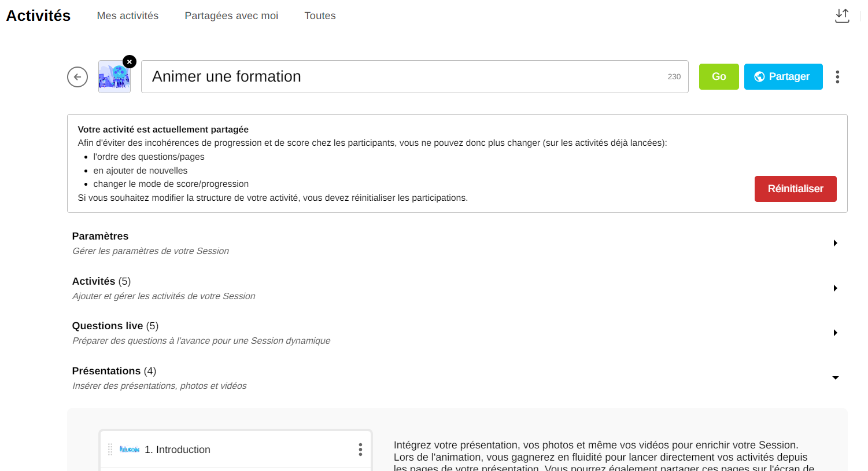Click the Animer une formation title field
The width and height of the screenshot is (868, 471).
tap(405, 76)
